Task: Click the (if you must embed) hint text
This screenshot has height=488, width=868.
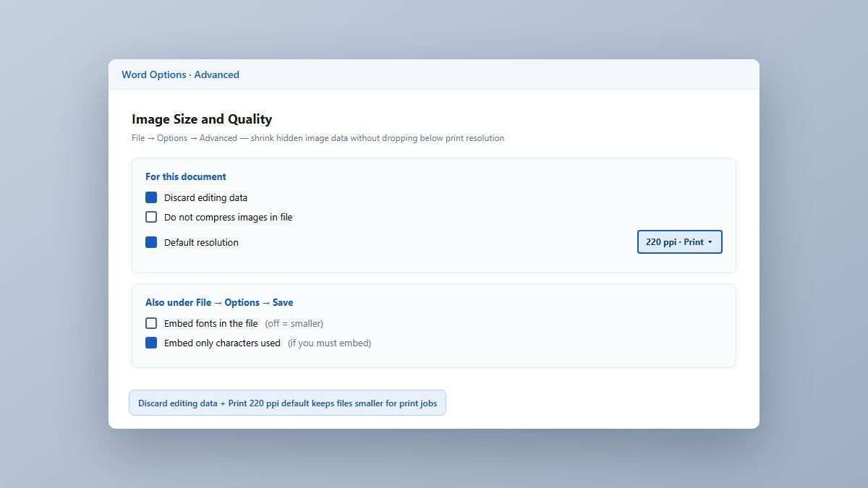Action: point(329,343)
